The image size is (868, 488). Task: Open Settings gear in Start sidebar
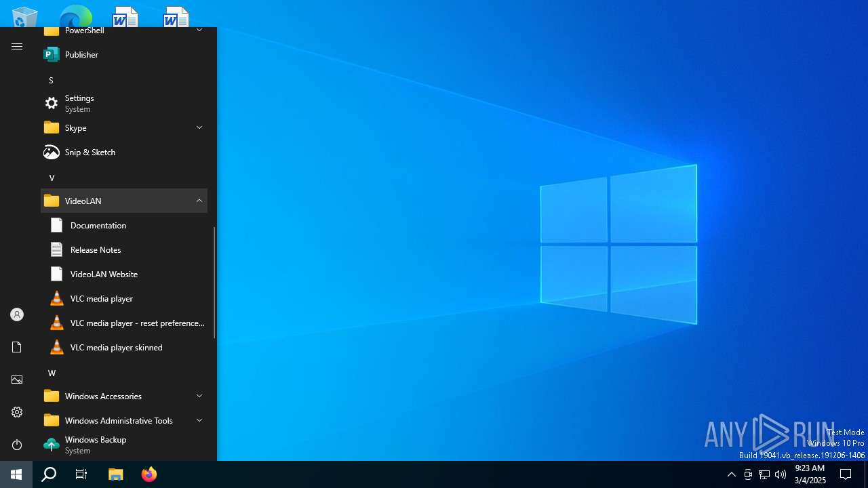click(x=17, y=412)
